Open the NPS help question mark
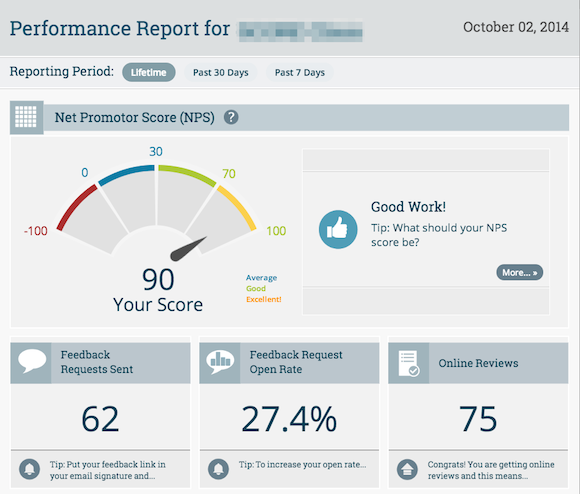The image size is (580, 494). [x=231, y=117]
